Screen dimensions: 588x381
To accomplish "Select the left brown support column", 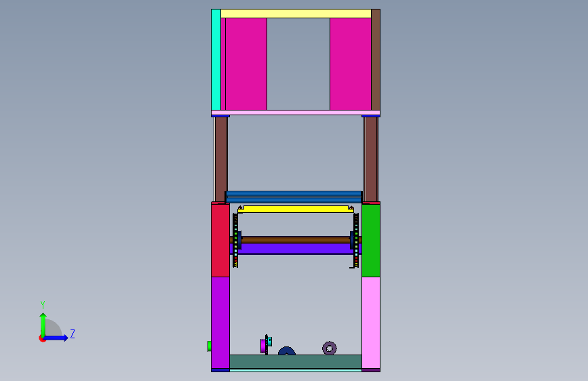I will (x=221, y=159).
